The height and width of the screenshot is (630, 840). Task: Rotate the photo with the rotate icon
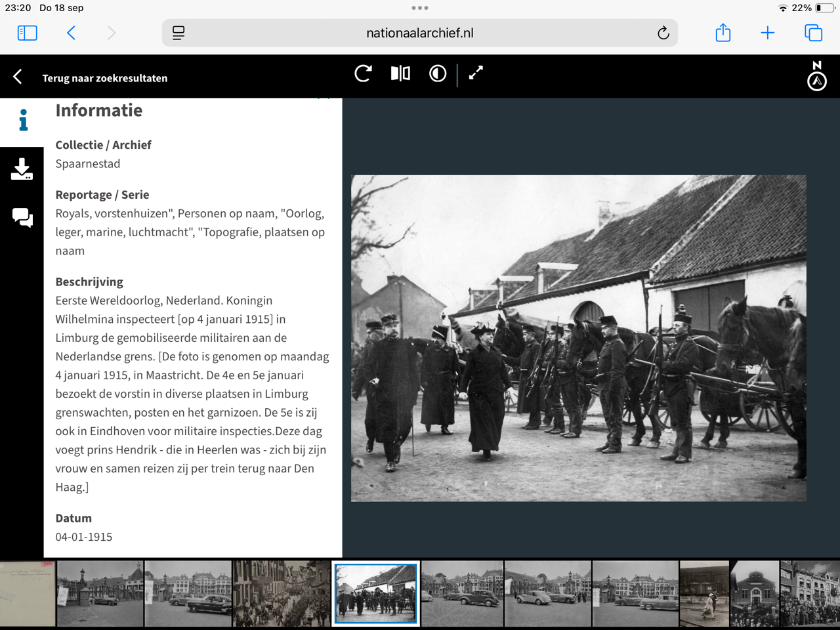[x=363, y=73]
